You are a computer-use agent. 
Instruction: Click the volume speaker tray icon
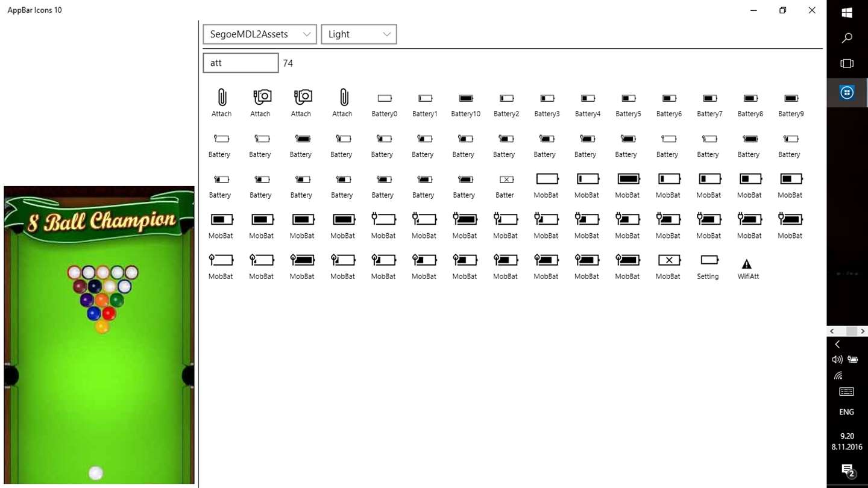coord(837,360)
